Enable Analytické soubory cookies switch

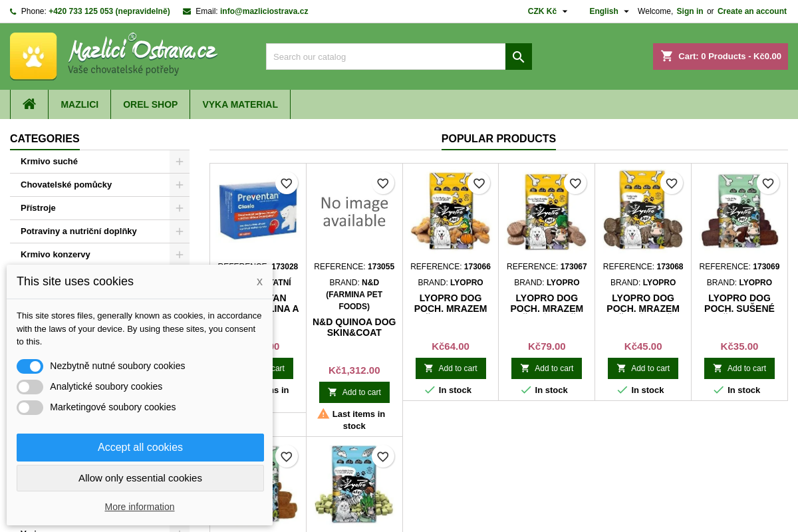pyautogui.click(x=30, y=387)
